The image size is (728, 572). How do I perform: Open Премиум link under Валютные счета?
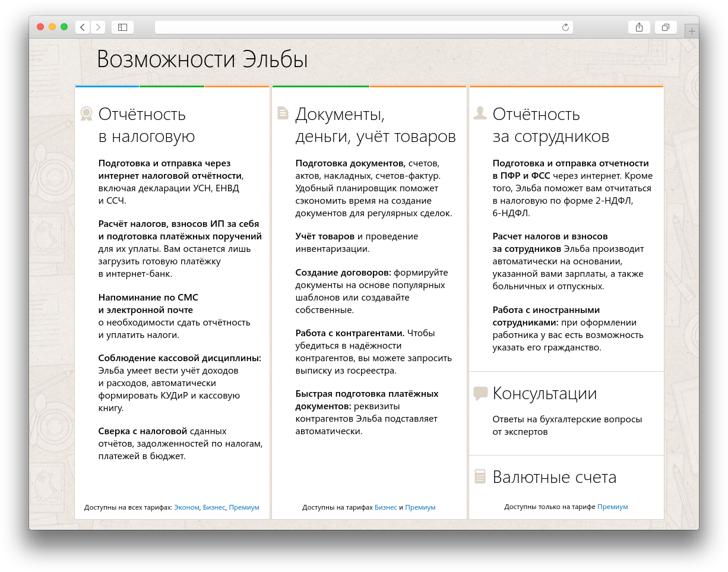[x=612, y=507]
